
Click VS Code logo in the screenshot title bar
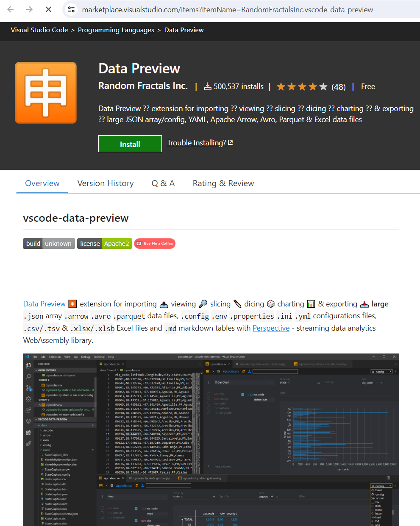(x=27, y=356)
